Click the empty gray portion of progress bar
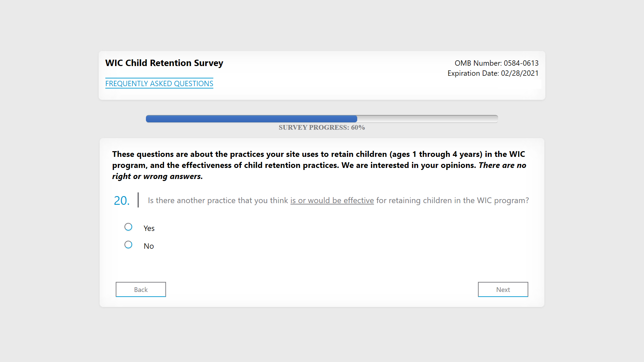The height and width of the screenshot is (362, 644). point(427,119)
